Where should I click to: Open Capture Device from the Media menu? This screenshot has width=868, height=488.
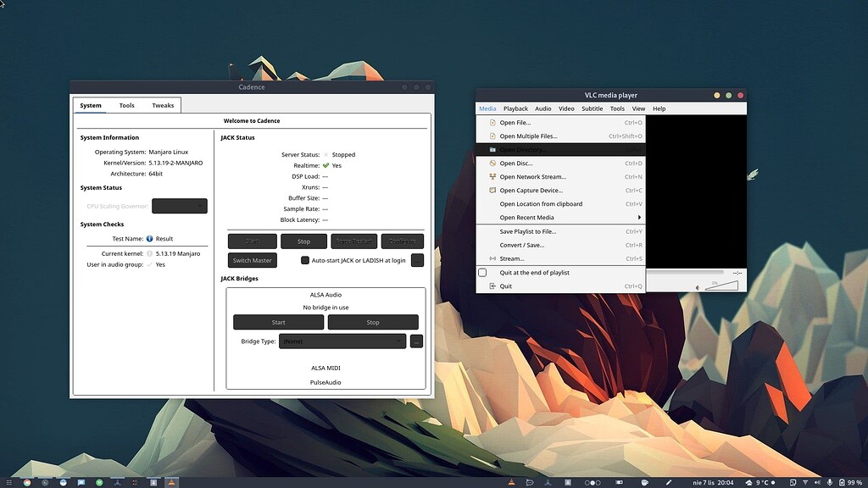pos(530,191)
